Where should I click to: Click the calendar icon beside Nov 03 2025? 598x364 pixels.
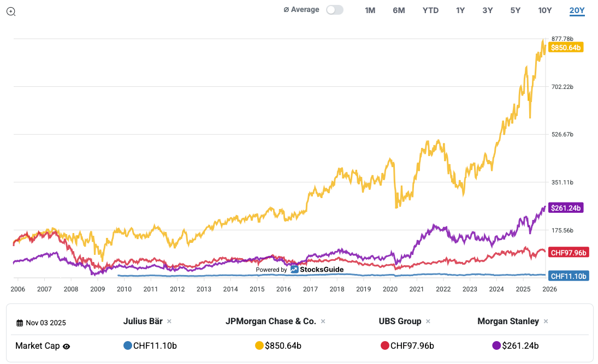click(20, 323)
